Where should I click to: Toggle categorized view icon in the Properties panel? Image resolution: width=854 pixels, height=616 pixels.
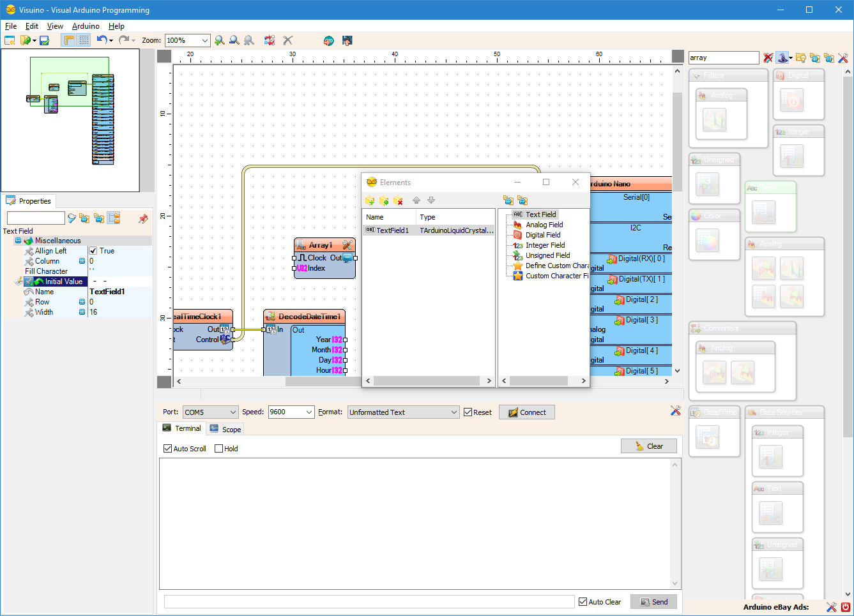click(x=114, y=218)
